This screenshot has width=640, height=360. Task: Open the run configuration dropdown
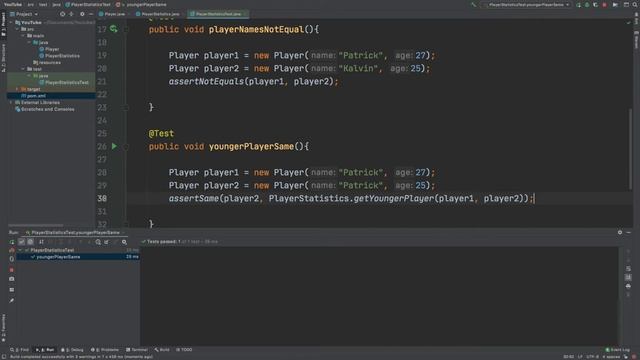click(x=527, y=5)
